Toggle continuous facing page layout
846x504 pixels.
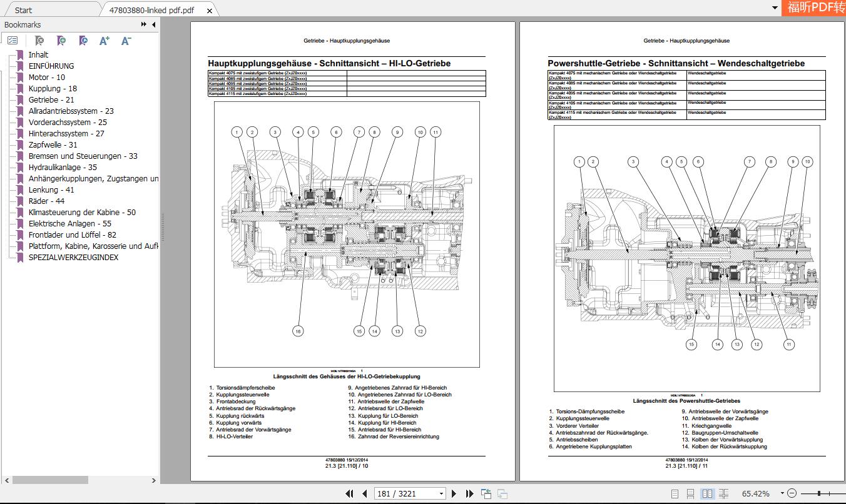tap(725, 493)
